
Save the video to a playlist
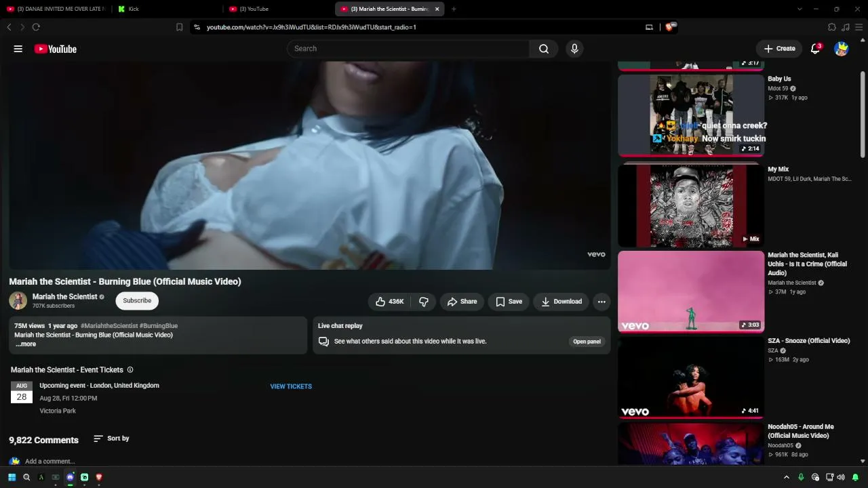pos(509,302)
